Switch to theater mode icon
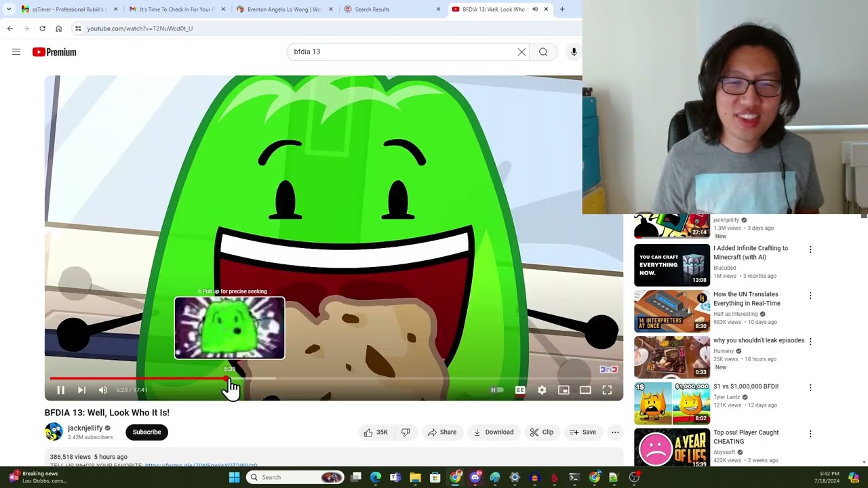This screenshot has width=868, height=488. [x=585, y=390]
